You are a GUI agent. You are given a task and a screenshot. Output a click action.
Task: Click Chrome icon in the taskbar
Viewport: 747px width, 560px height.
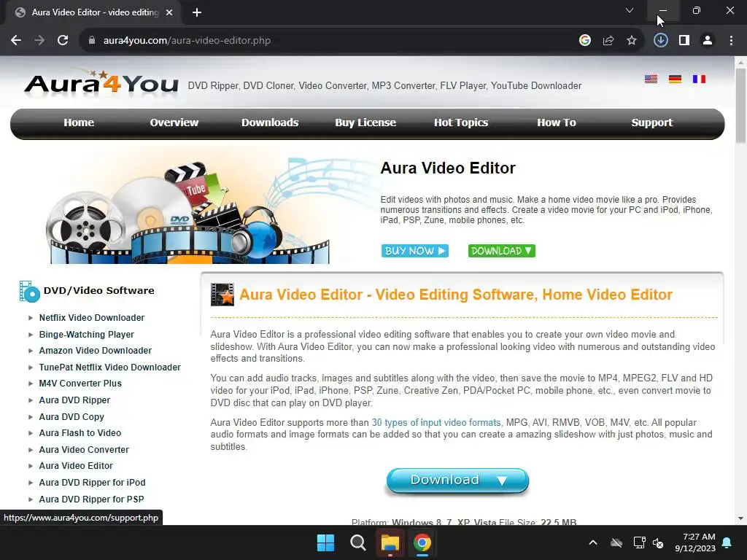[422, 542]
